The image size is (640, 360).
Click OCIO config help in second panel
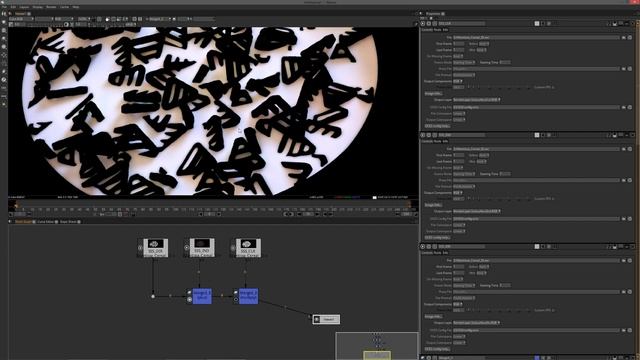click(x=438, y=238)
